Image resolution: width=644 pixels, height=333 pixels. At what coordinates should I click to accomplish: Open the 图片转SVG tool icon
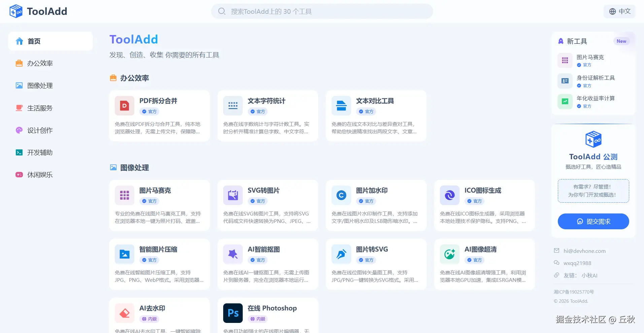click(x=341, y=254)
